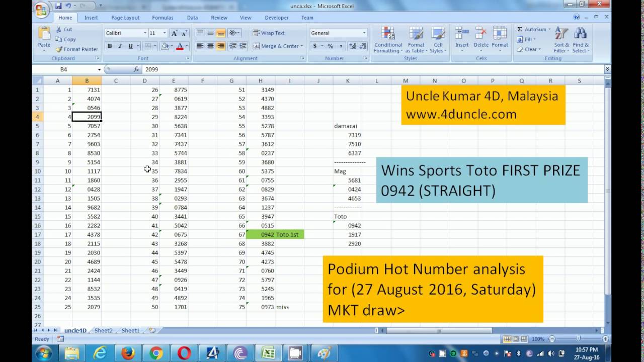Open the General number format dropdown
Viewport: 644px width, 362px height.
tap(364, 33)
